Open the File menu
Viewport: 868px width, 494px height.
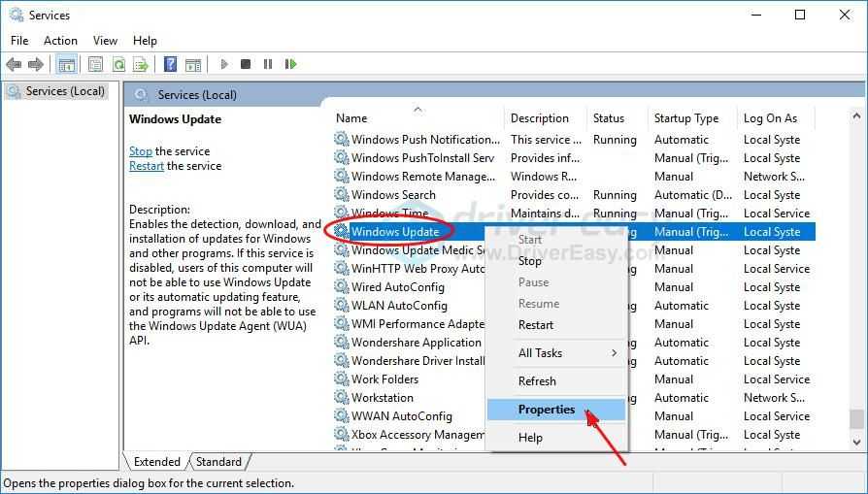19,41
